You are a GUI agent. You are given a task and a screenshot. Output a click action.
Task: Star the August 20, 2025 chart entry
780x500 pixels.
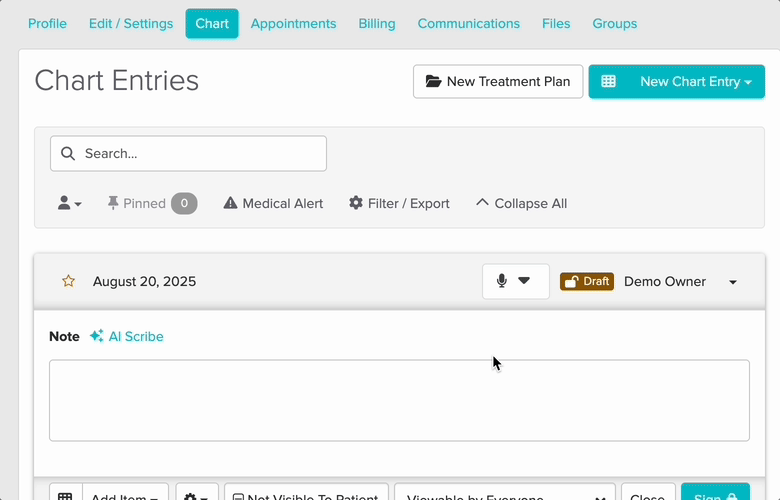pos(68,281)
